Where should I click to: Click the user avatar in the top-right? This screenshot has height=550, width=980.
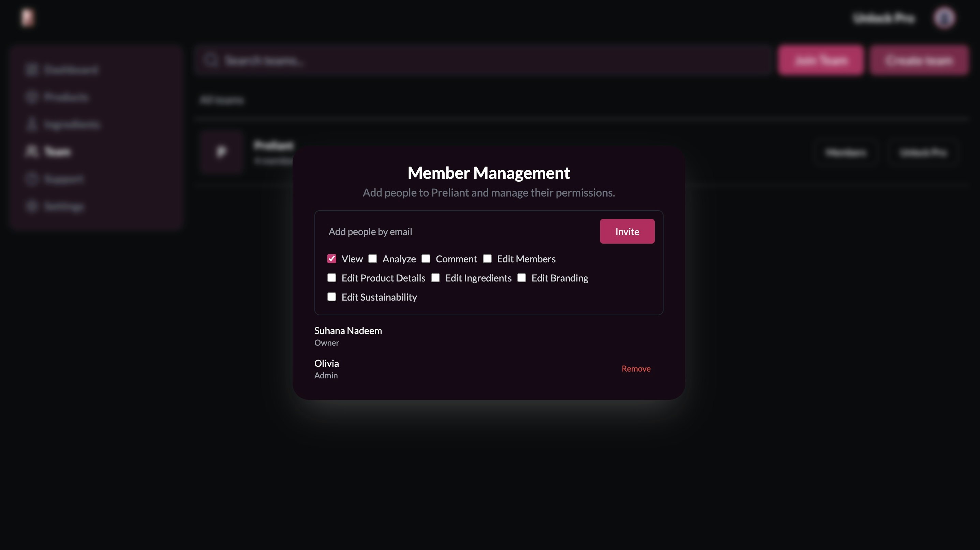point(944,18)
